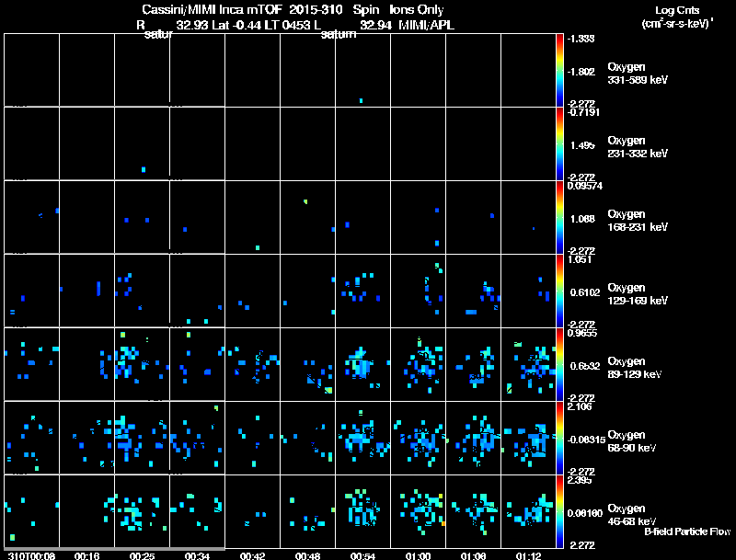
Task: Click the color bar for Oxygen 46-68 keV
Action: [x=559, y=511]
